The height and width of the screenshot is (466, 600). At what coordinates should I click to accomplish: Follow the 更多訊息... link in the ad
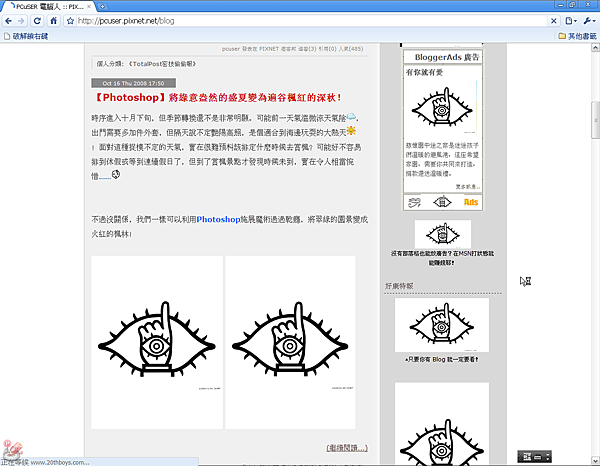pos(467,187)
